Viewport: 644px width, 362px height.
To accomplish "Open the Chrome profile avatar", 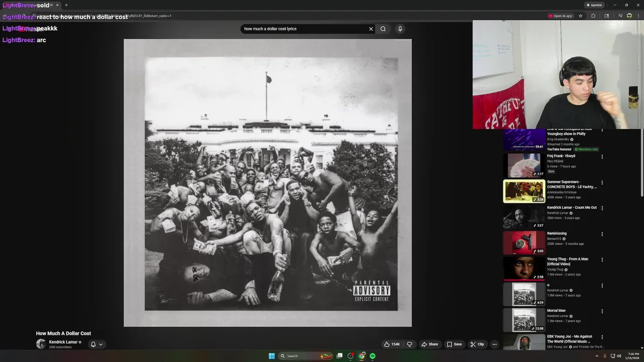I will [x=629, y=16].
